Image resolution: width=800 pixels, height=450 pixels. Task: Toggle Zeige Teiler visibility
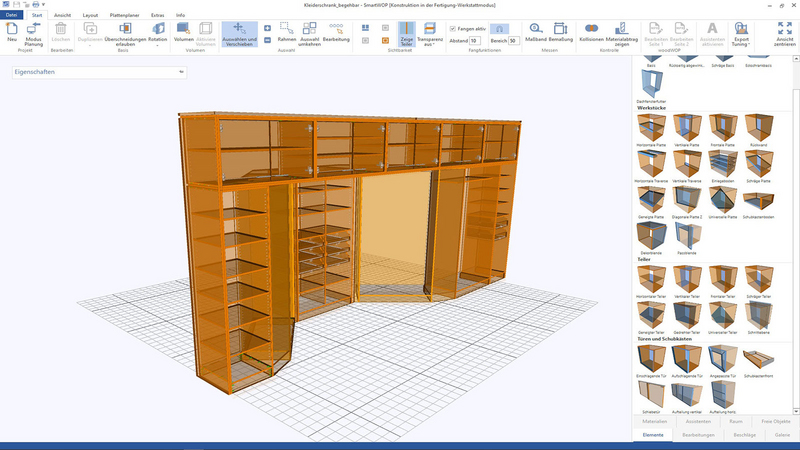tap(406, 34)
